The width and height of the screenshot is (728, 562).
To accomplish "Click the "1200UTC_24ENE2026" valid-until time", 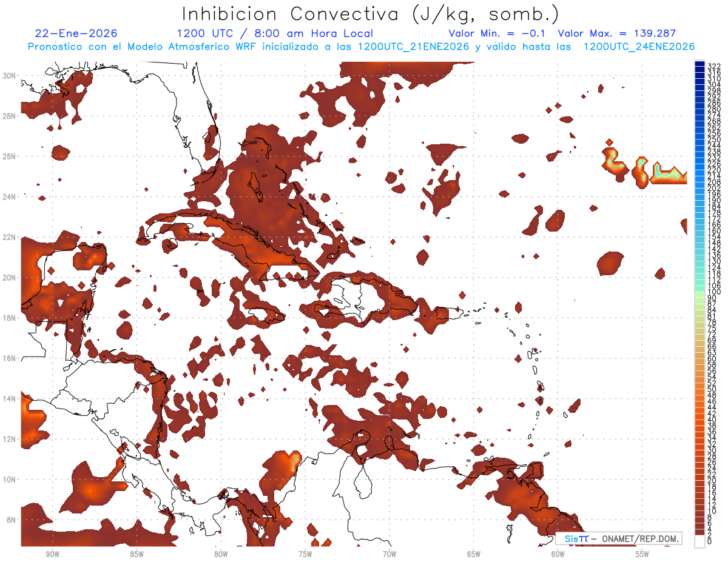I will [639, 47].
